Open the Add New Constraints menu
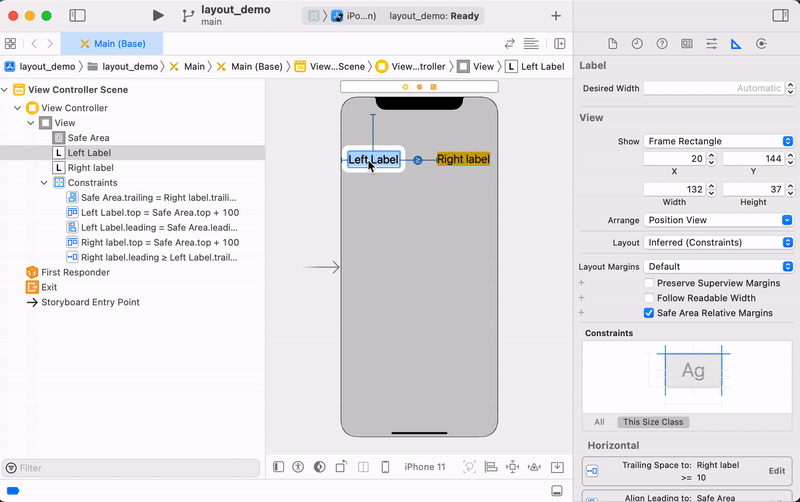Image resolution: width=800 pixels, height=502 pixels. point(512,467)
